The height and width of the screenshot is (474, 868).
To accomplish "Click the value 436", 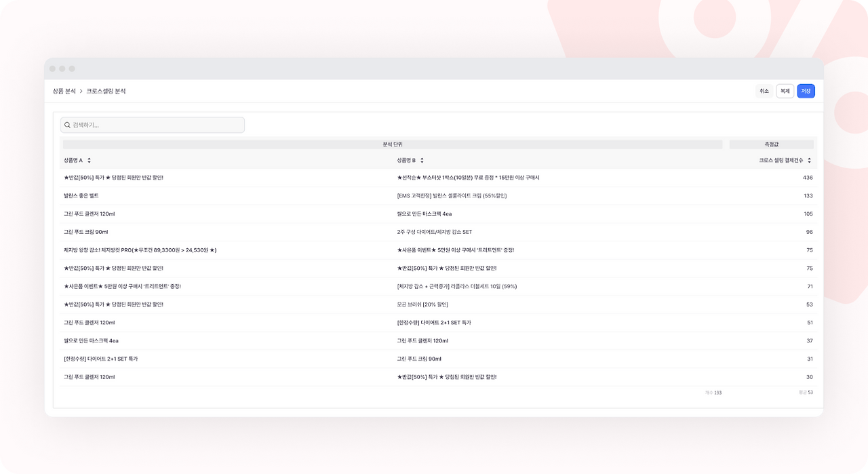I will click(808, 178).
